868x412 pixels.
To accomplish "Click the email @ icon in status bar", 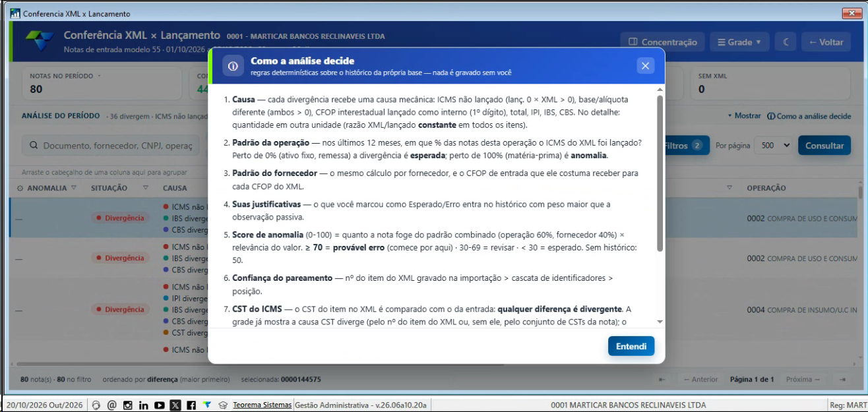I will point(111,405).
